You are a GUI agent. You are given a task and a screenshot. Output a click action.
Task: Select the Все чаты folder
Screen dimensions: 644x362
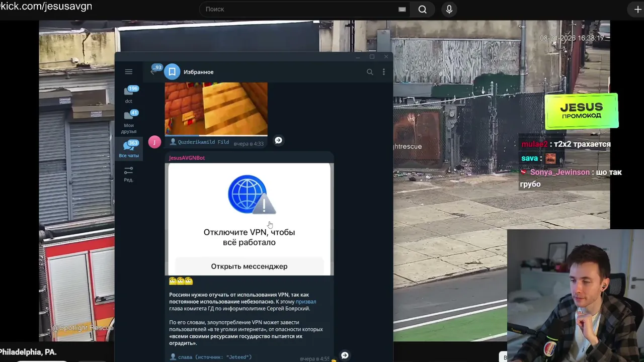click(129, 149)
